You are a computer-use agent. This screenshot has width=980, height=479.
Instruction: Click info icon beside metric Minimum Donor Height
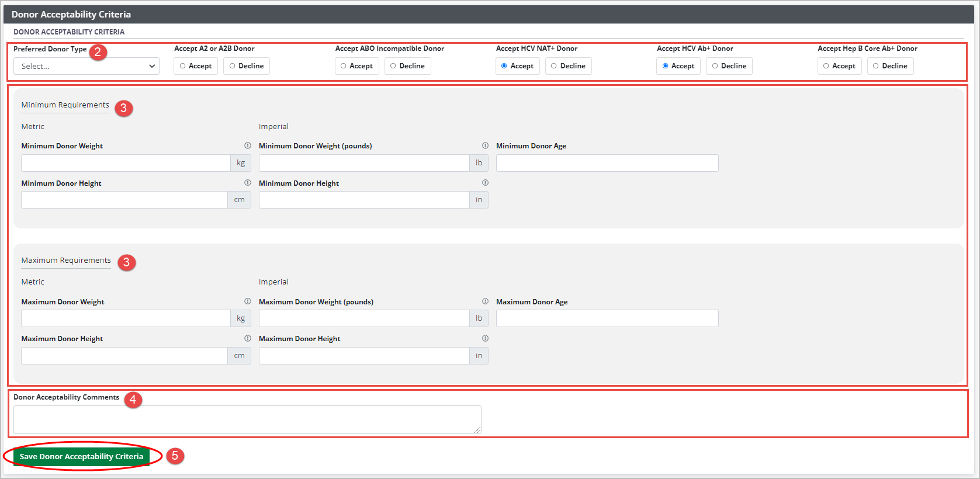(x=248, y=183)
